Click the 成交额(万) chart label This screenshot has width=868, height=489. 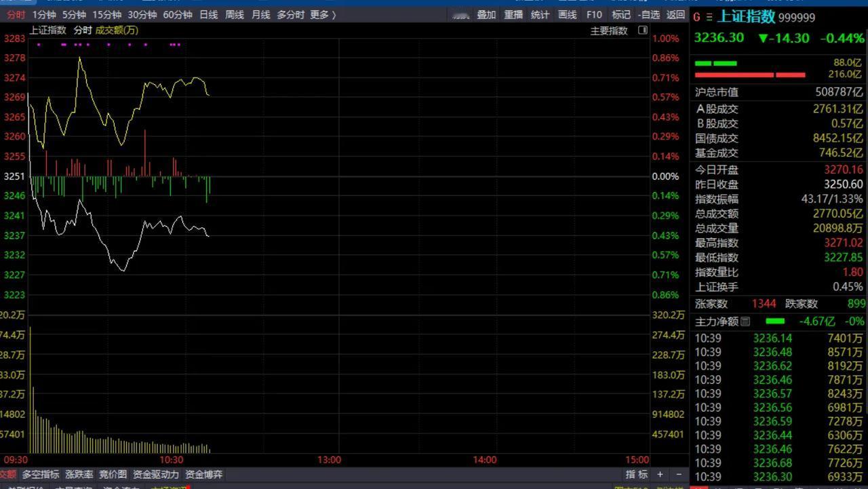click(117, 30)
